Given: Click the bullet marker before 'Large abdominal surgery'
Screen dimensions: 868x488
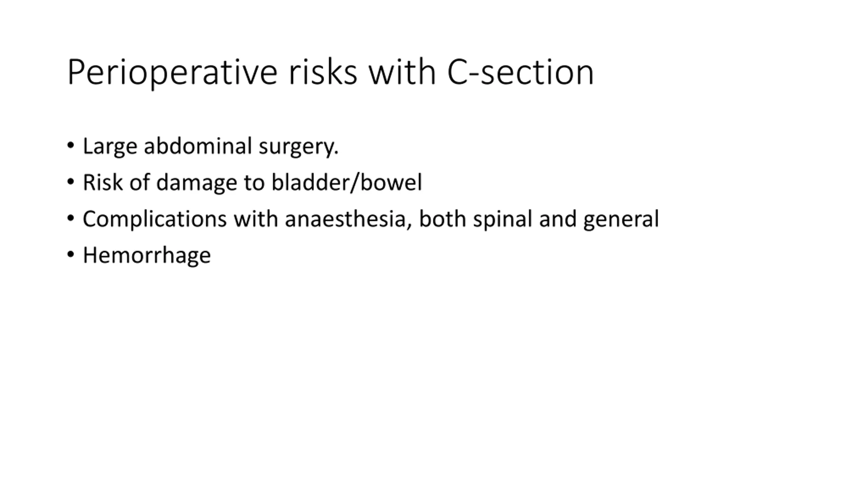Looking at the screenshot, I should click(71, 146).
